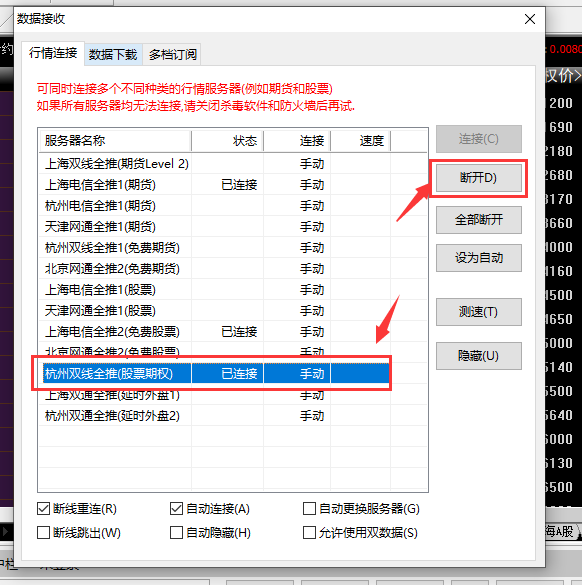Click the 全部断开 button
582x585 pixels.
[x=478, y=220]
